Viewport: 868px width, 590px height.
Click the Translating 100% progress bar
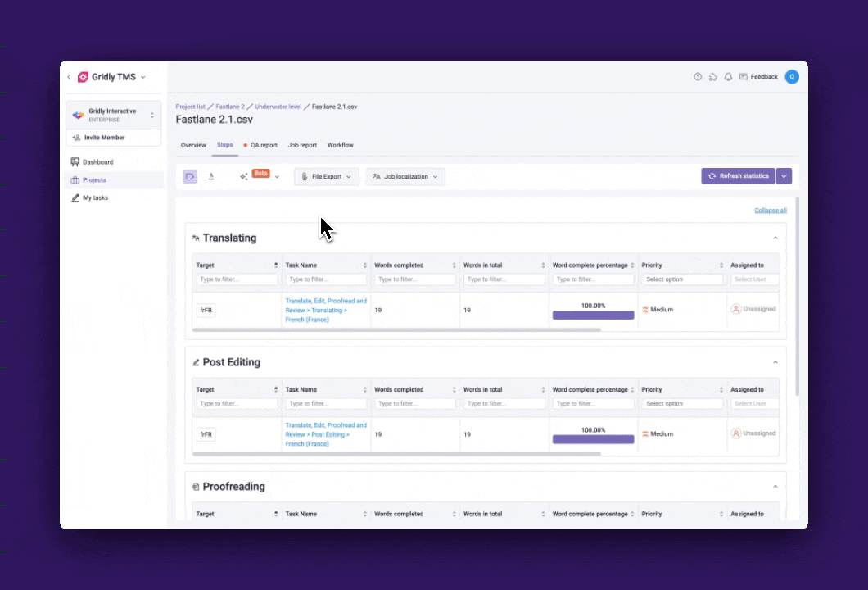pos(593,315)
